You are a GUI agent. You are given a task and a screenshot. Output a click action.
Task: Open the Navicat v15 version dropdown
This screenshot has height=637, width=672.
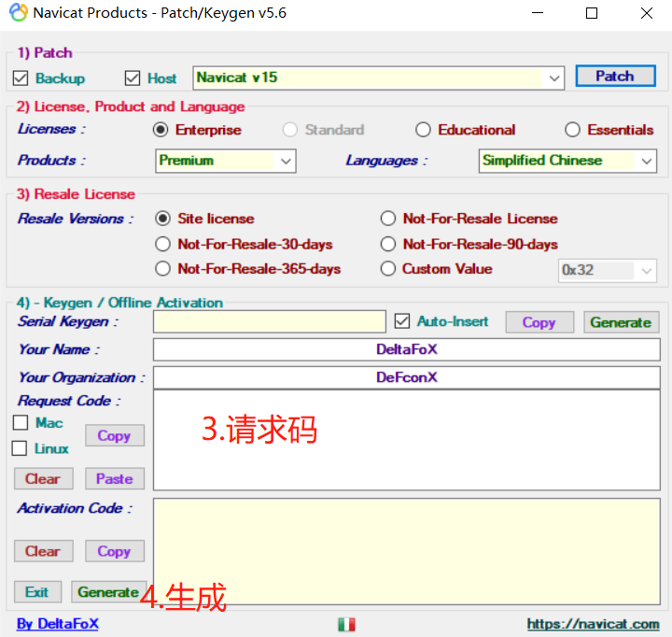378,78
